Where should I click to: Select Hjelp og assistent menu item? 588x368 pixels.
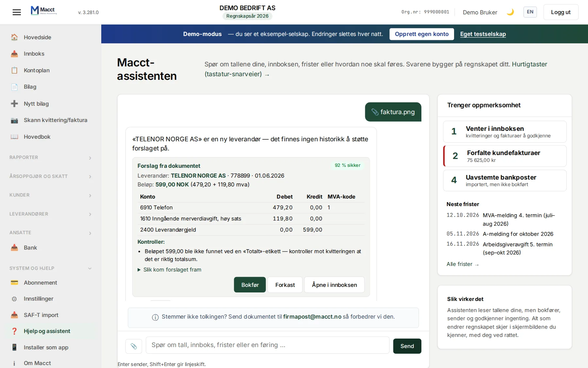coord(51,331)
